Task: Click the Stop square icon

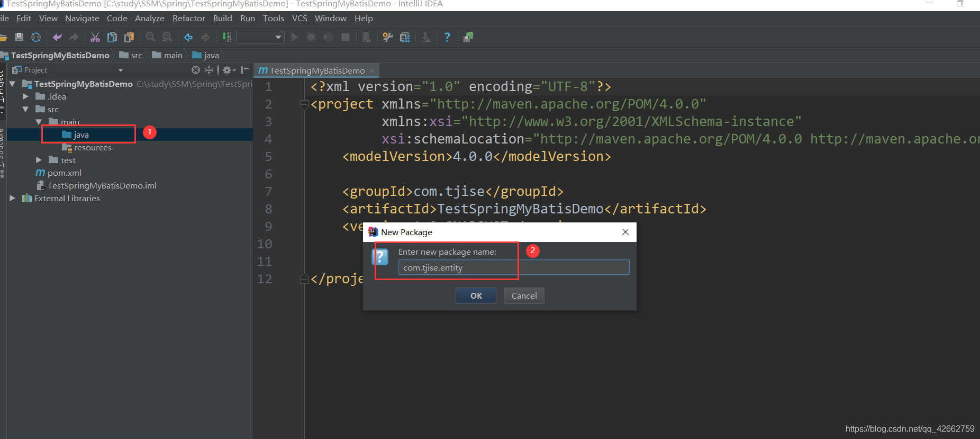Action: tap(346, 37)
